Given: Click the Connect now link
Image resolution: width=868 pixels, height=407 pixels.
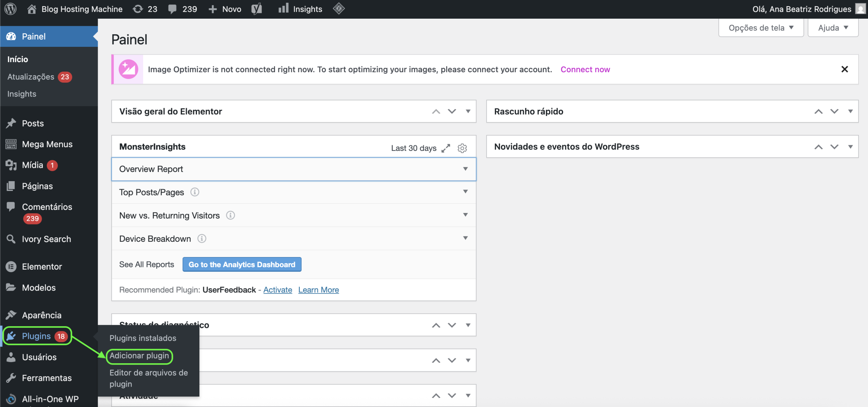Looking at the screenshot, I should click(x=585, y=69).
